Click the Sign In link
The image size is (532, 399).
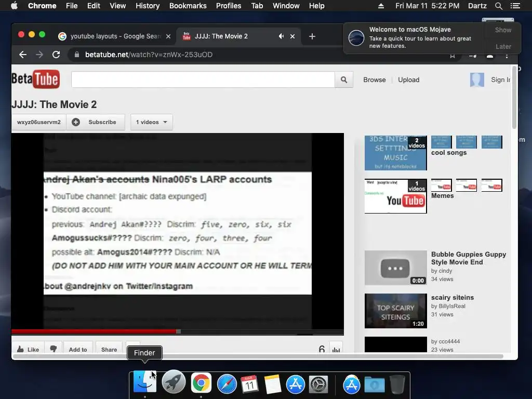point(500,79)
